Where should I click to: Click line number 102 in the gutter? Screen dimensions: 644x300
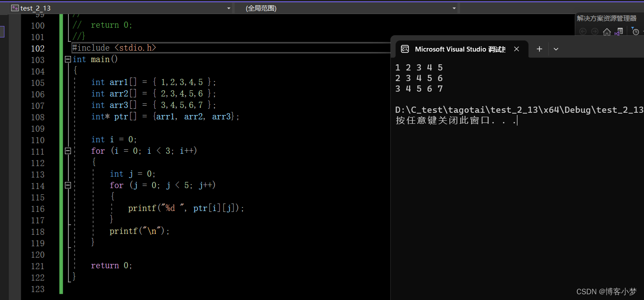click(x=37, y=48)
